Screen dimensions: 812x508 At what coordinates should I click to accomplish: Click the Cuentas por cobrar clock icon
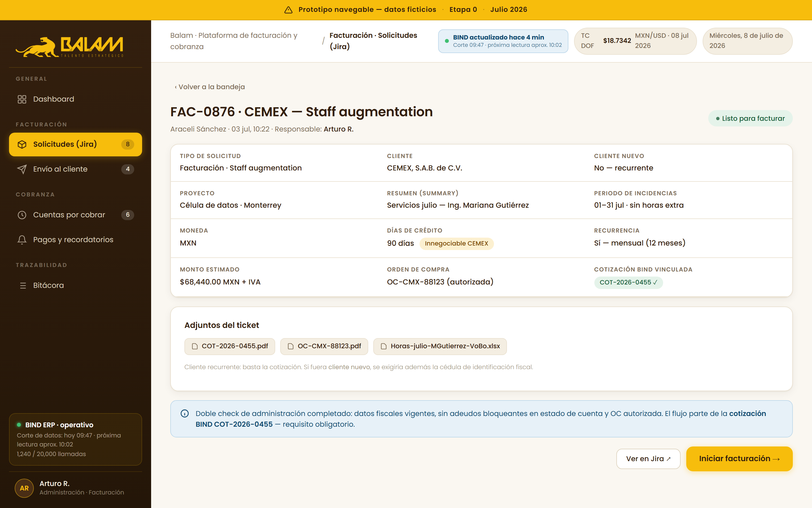pyautogui.click(x=22, y=215)
